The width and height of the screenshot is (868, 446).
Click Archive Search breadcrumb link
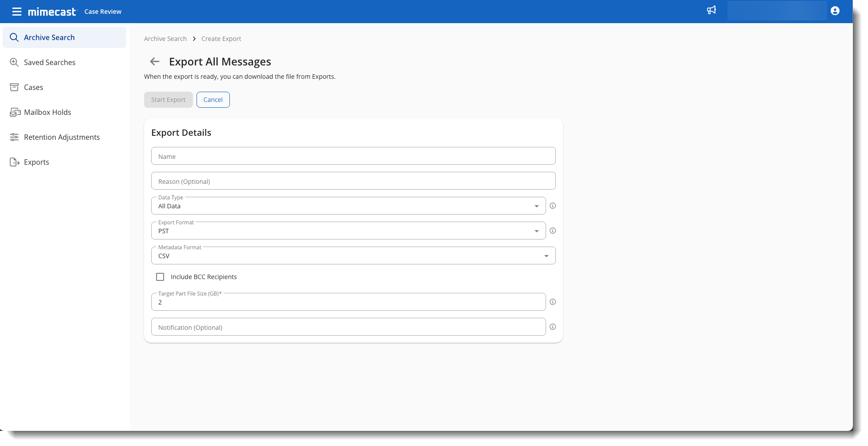tap(165, 39)
